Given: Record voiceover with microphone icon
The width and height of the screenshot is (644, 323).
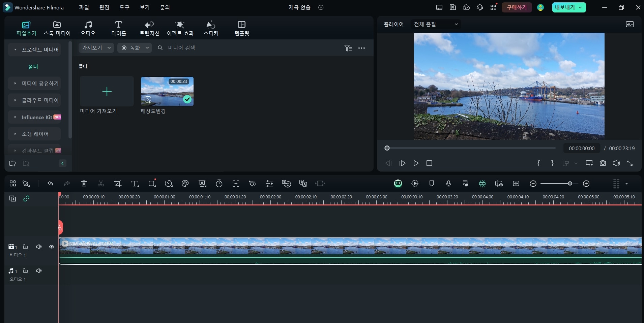Looking at the screenshot, I should [x=448, y=184].
